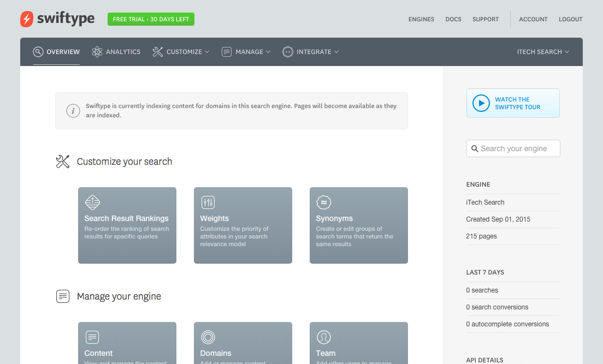The image size is (603, 364).
Task: Click the Content card document icon
Action: pyautogui.click(x=92, y=337)
